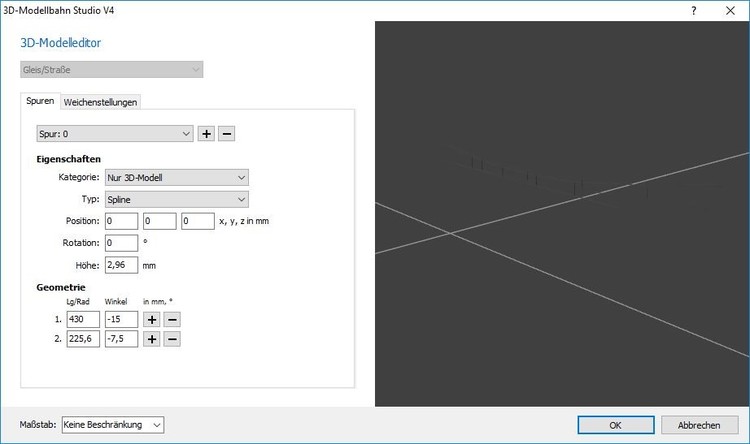Select the Höhe field showing 2,96
Viewport: 750px width, 444px height.
point(121,265)
